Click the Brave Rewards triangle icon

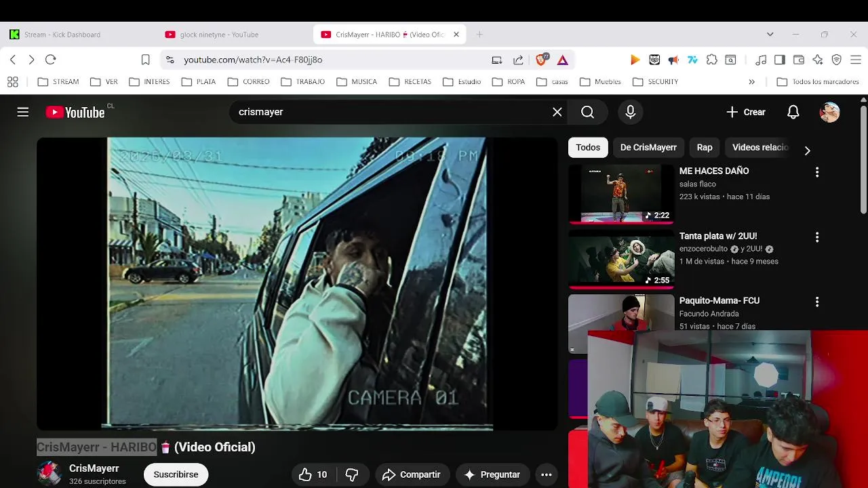click(x=563, y=60)
